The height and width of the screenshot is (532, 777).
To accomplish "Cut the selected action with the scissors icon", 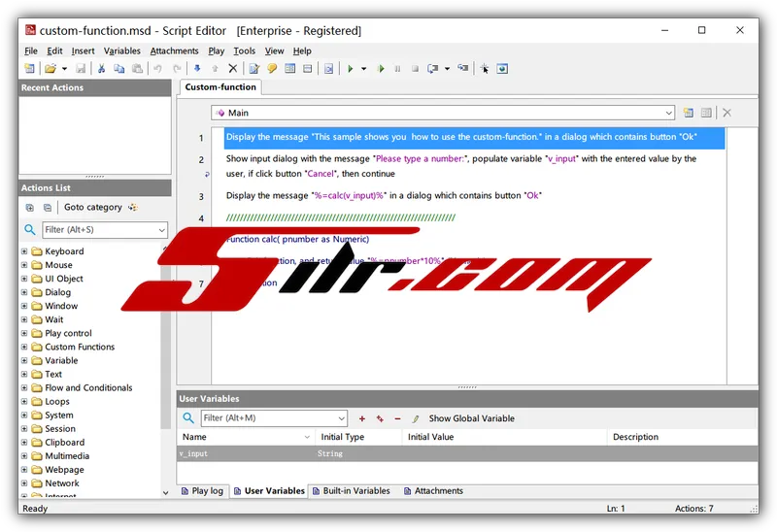I will [x=102, y=68].
